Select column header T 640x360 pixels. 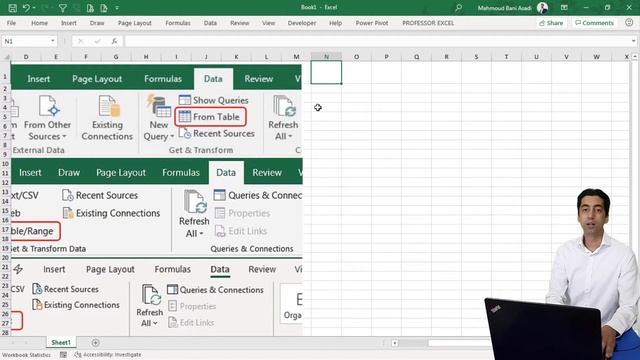click(507, 57)
